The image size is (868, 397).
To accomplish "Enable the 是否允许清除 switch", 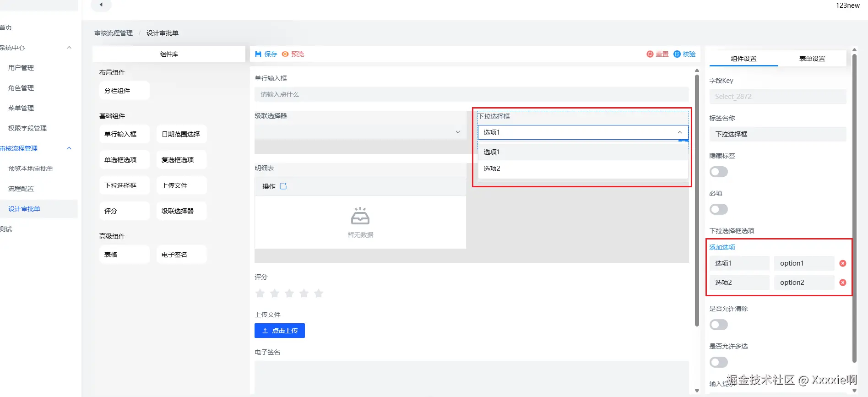I will [x=719, y=325].
